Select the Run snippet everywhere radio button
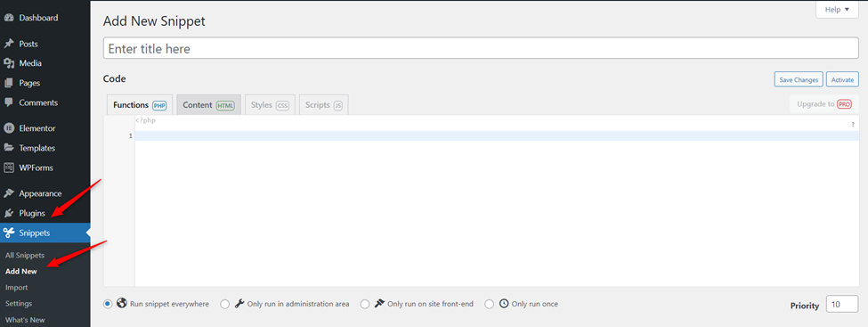This screenshot has width=868, height=327. [108, 304]
